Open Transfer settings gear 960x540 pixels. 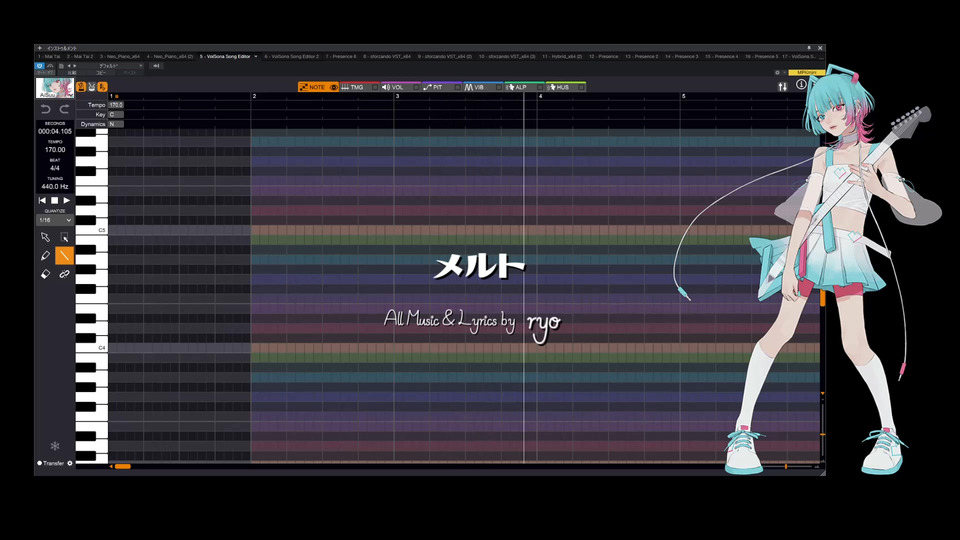(x=70, y=463)
